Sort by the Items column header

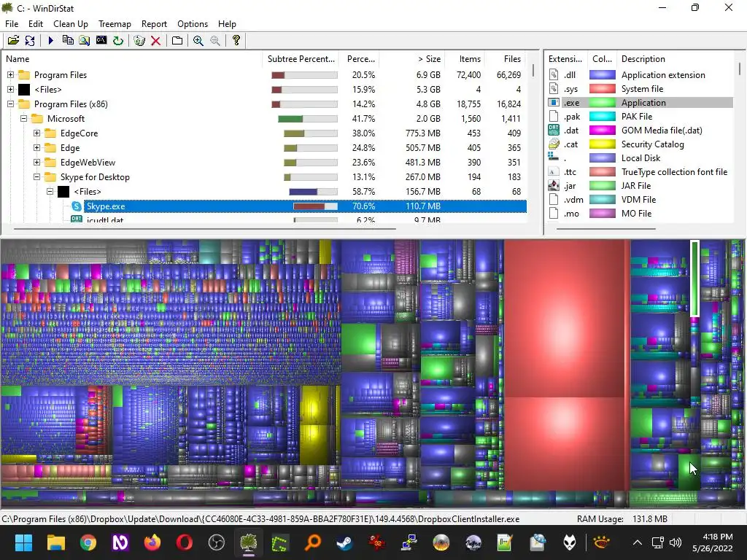tap(465, 59)
